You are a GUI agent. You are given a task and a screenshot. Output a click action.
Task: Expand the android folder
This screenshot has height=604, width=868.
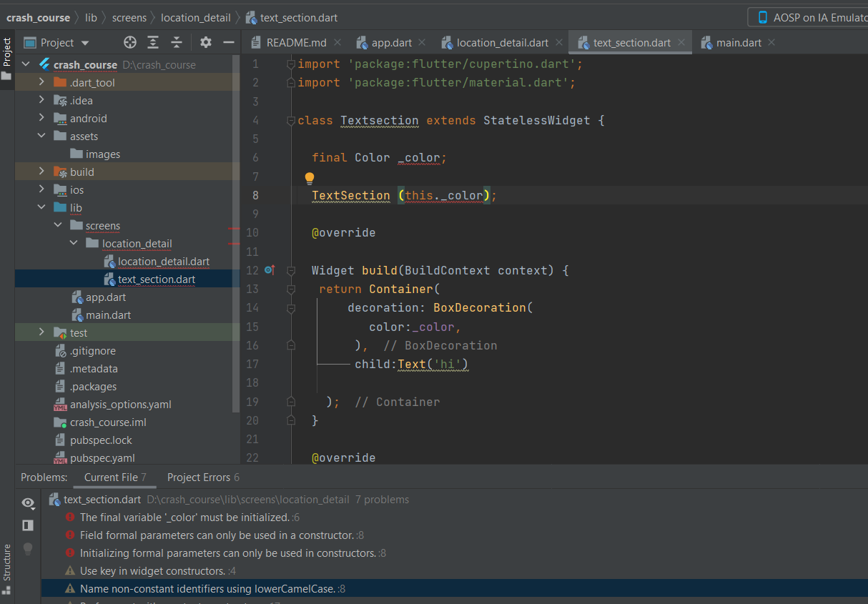click(42, 119)
